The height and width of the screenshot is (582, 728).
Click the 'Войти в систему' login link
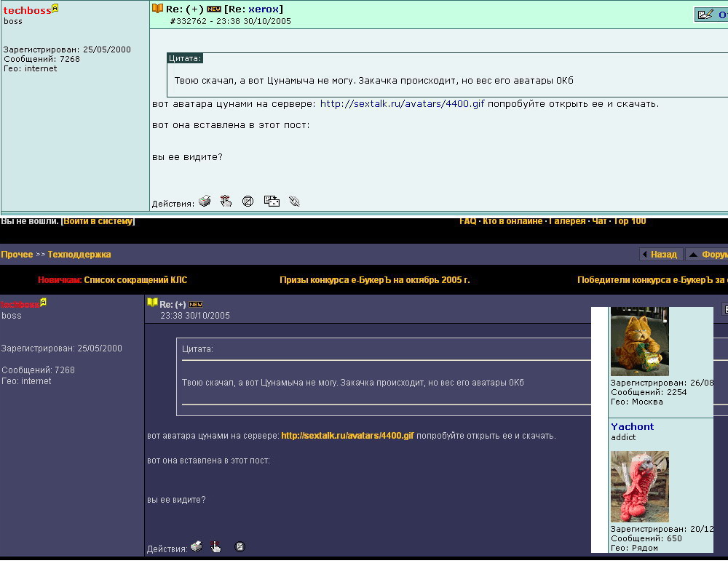coord(98,221)
